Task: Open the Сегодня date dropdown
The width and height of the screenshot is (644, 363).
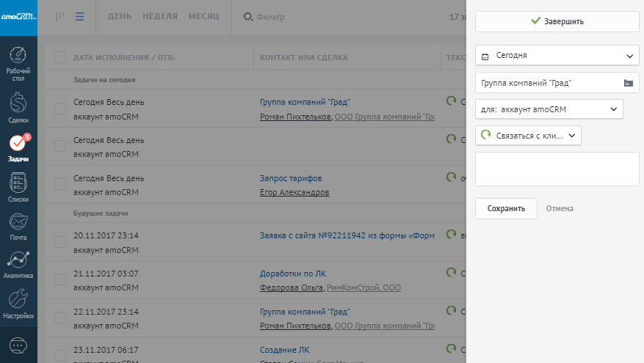Action: (x=557, y=56)
